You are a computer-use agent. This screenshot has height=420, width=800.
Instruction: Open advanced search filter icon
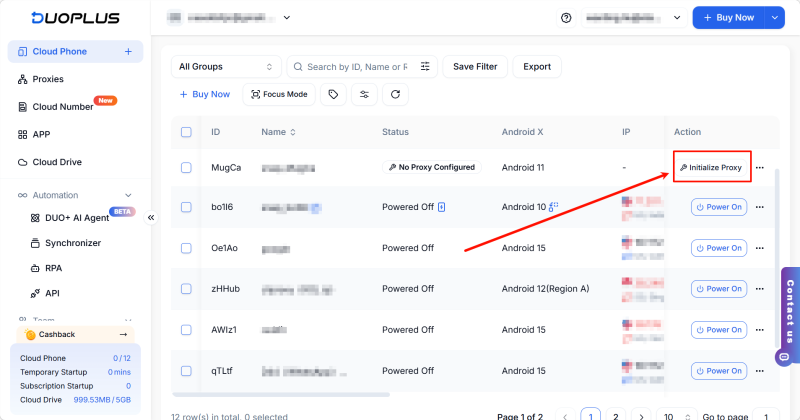click(x=425, y=67)
